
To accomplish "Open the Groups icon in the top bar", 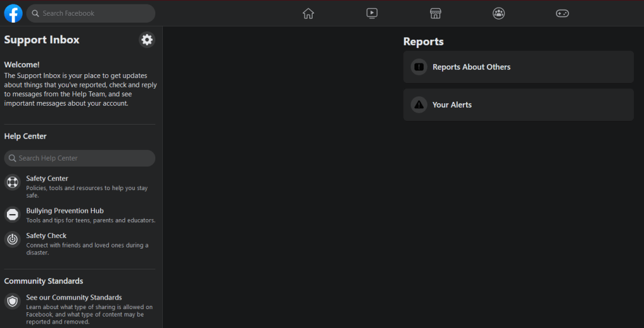I will click(x=499, y=13).
